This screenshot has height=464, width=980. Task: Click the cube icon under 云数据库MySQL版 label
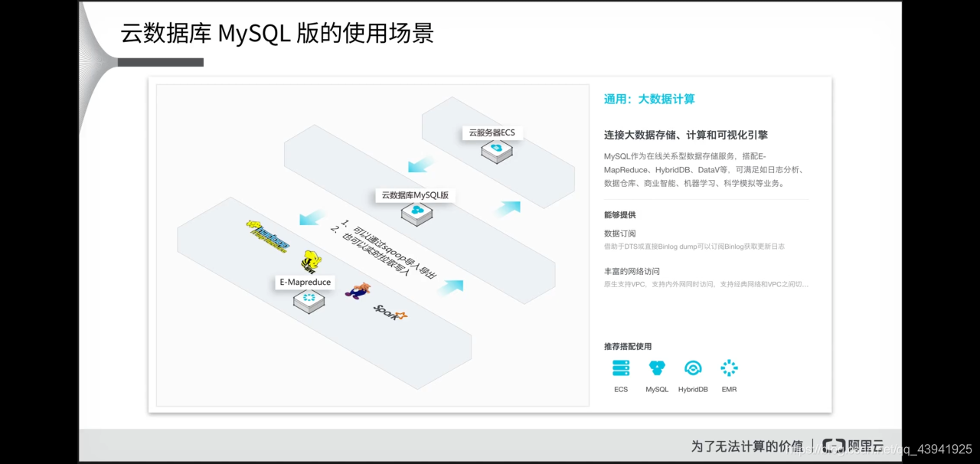416,214
